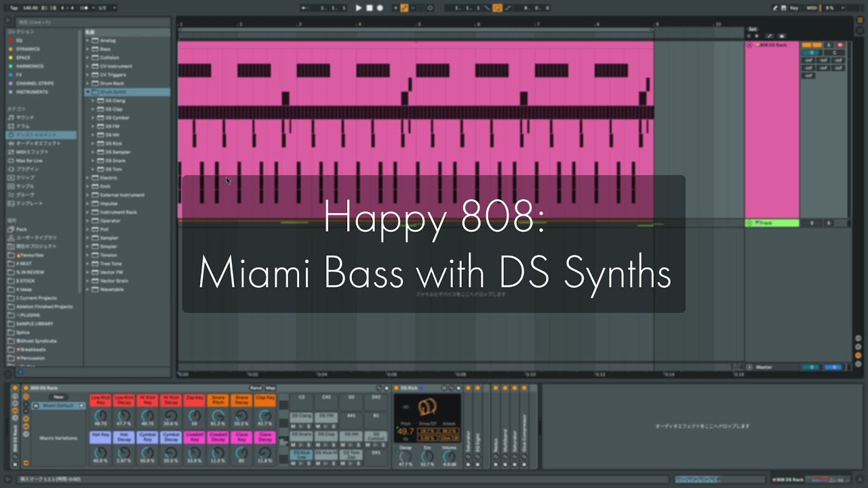Select the Miami Default macro variation
This screenshot has height=488, width=868.
tap(59, 406)
